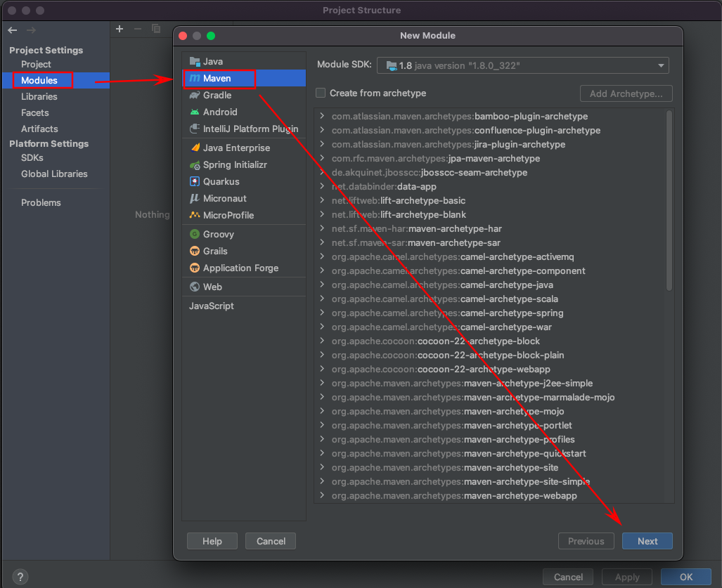
Task: Open Facets settings
Action: pos(35,112)
